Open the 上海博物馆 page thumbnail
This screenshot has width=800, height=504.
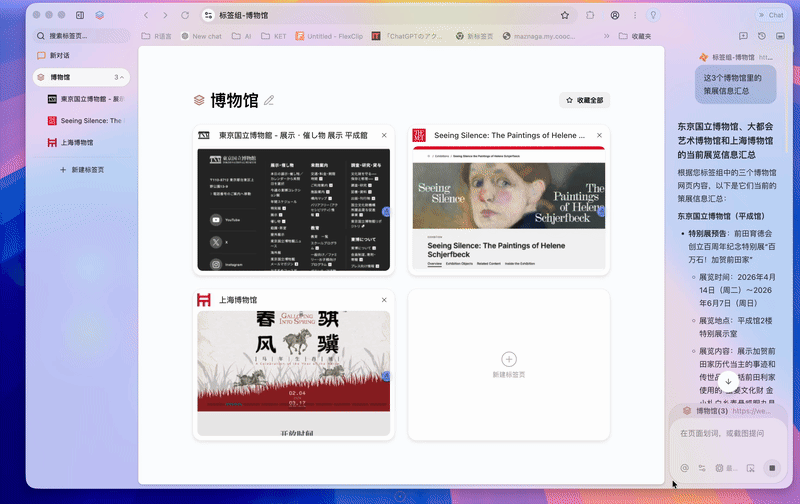click(x=293, y=373)
